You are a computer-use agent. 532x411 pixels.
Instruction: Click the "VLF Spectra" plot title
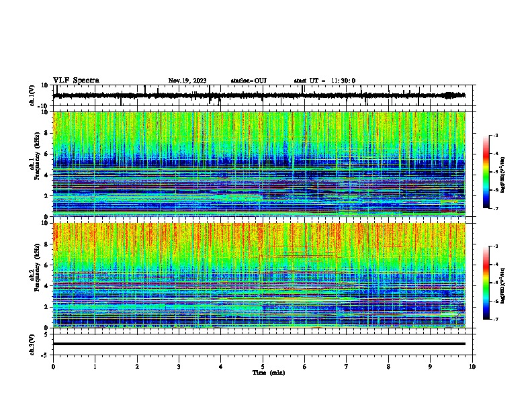point(76,81)
